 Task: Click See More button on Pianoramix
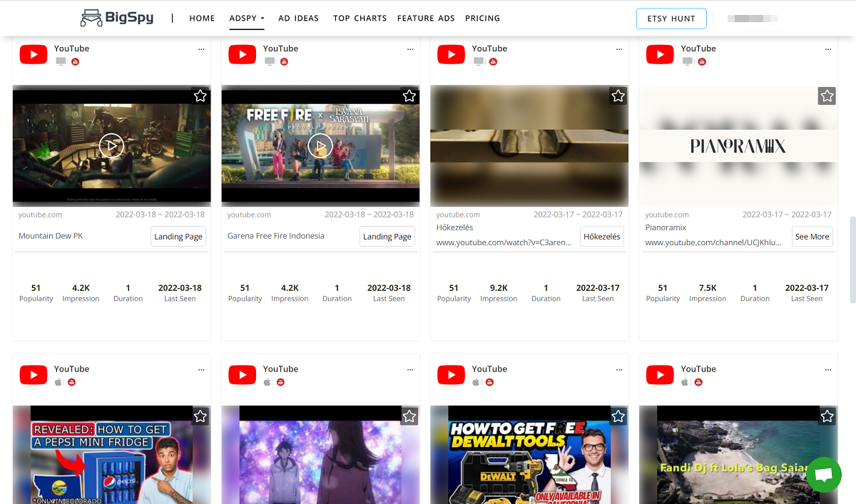(x=812, y=237)
